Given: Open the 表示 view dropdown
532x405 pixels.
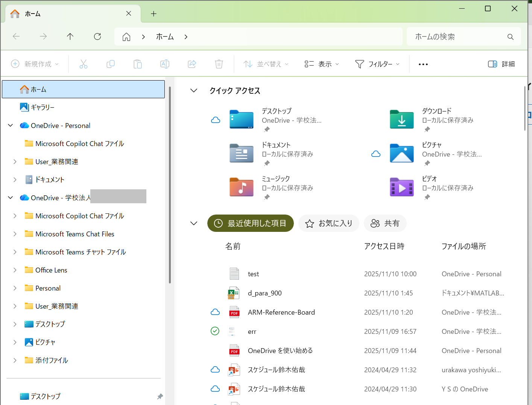Looking at the screenshot, I should point(322,64).
